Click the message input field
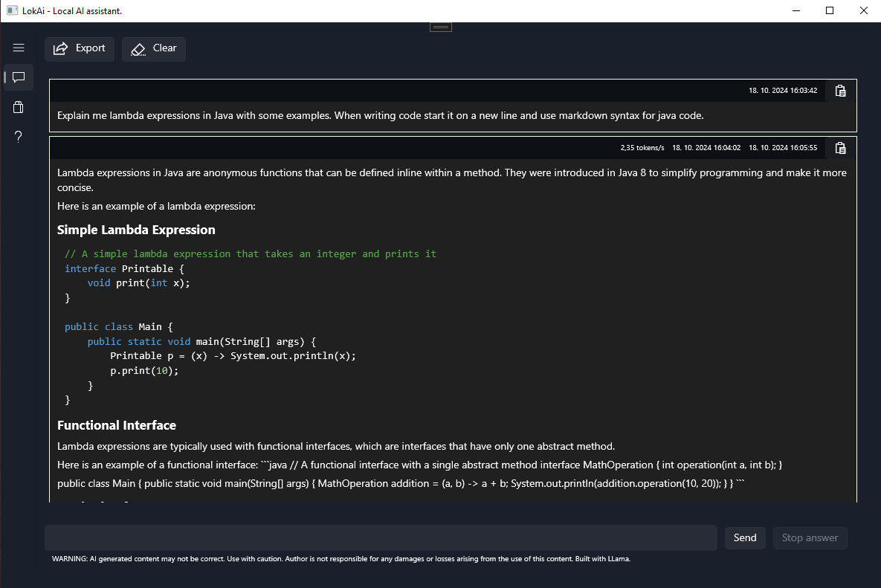Viewport: 881px width, 588px height. pos(381,538)
